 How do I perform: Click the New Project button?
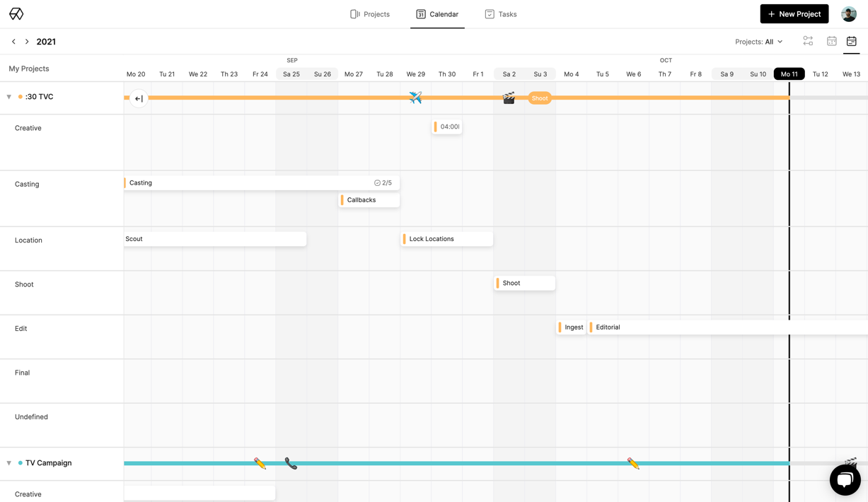794,14
